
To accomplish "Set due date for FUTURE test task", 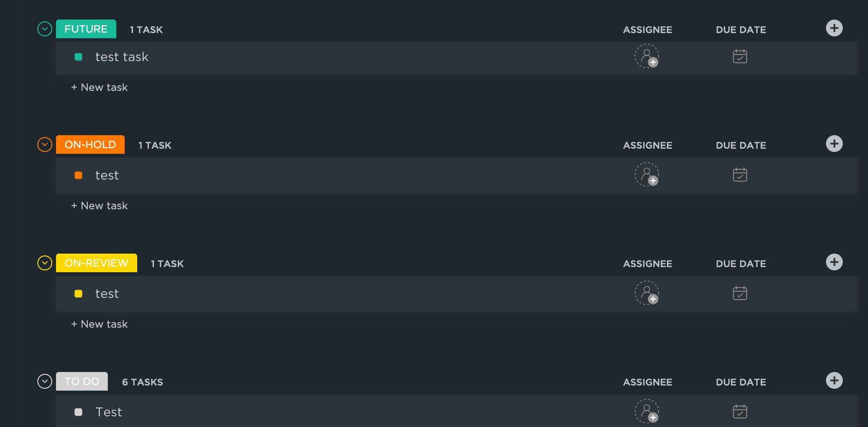I will coord(740,56).
